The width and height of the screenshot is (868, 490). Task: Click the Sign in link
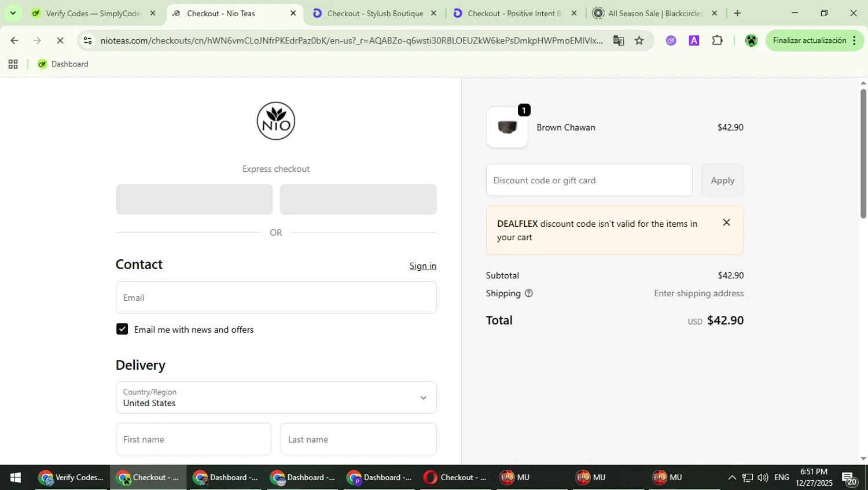coord(423,266)
